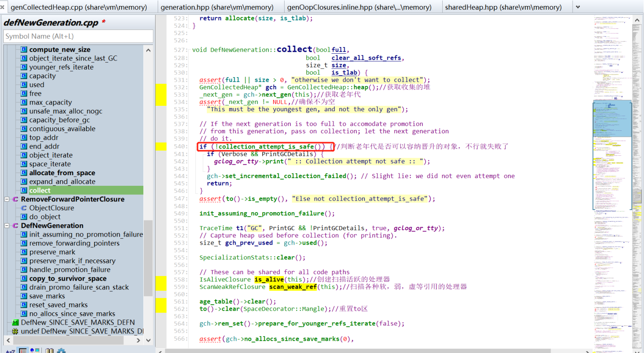Switch to genOopClosures.inline.hpp tab
Image resolution: width=644 pixels, height=353 pixels.
click(x=359, y=7)
